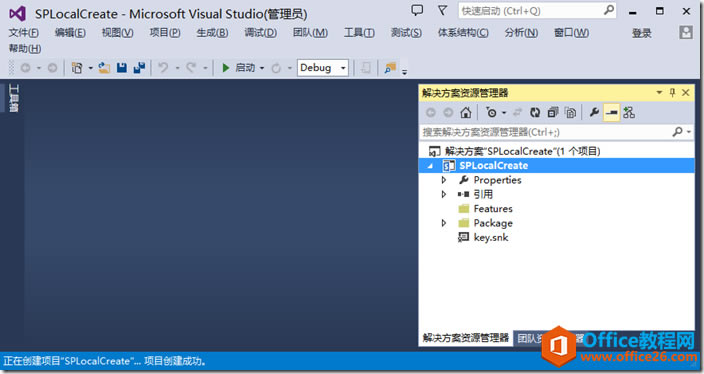Open the 文件(F) menu
Viewport: 704px width, 374px height.
[23, 32]
